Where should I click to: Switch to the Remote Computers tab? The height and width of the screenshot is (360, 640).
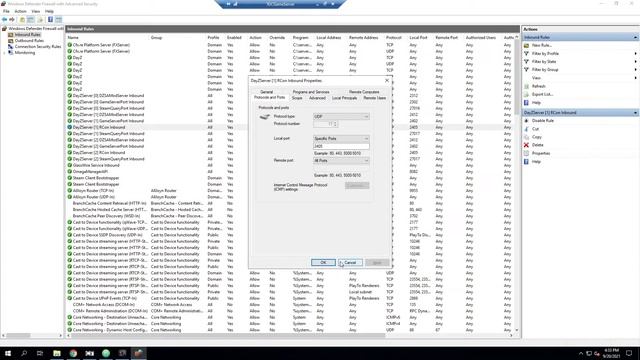(x=364, y=92)
